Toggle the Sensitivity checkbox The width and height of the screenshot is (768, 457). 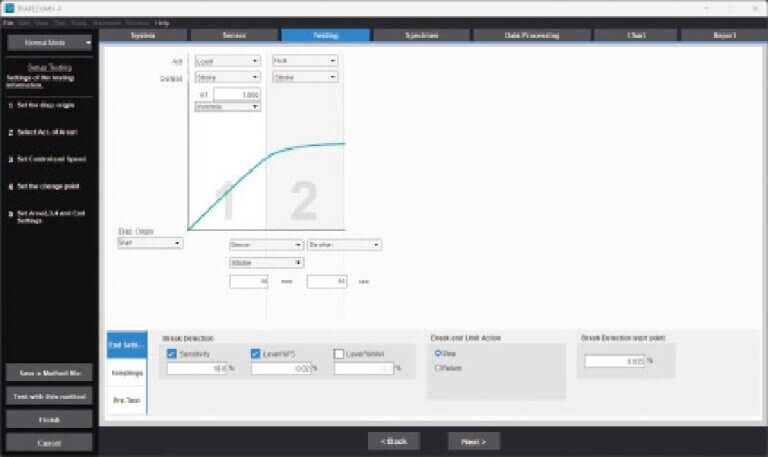click(x=172, y=354)
